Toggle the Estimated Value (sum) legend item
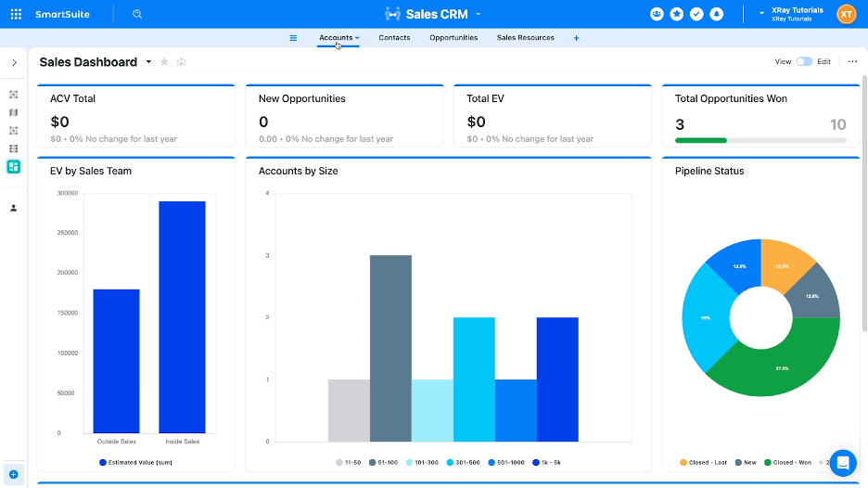 pyautogui.click(x=135, y=463)
